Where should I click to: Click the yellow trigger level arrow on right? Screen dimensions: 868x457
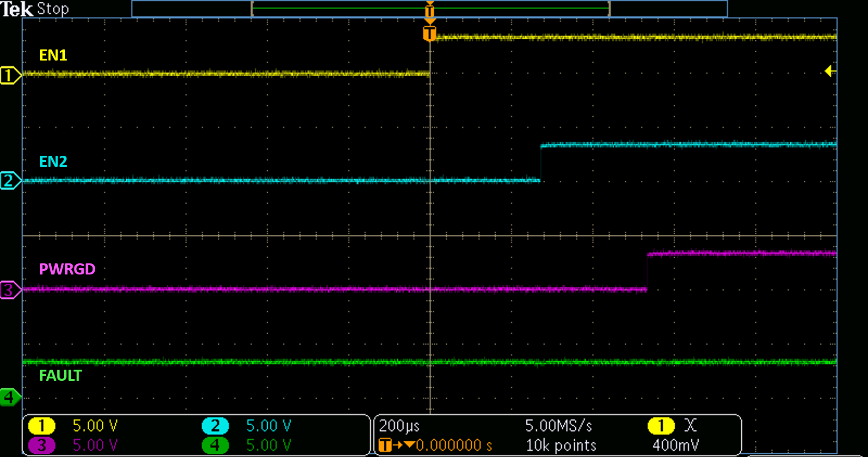coord(829,72)
